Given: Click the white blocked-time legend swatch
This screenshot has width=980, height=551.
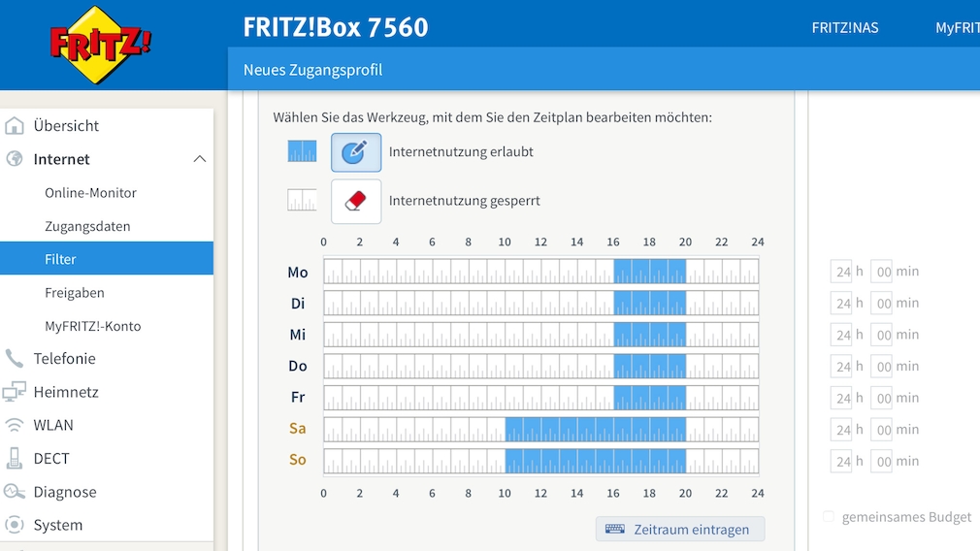Looking at the screenshot, I should click(302, 200).
